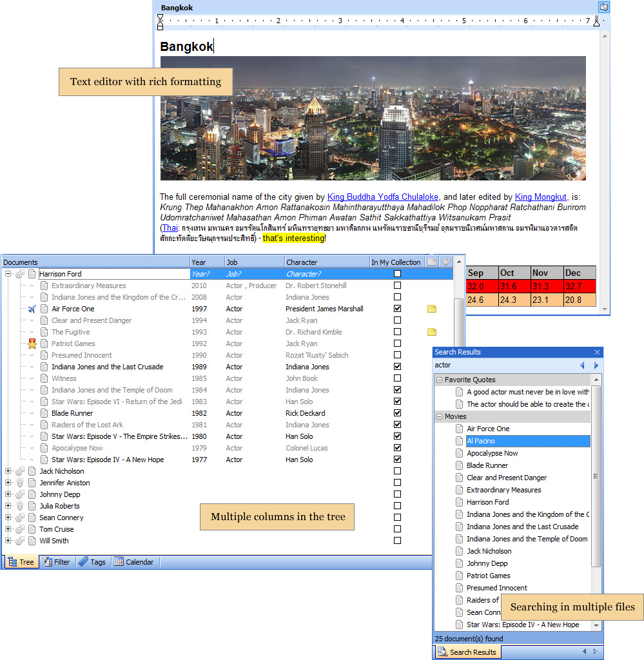Tick the collection checkbox for Jack Nicholson
Screen dimensions: 644x660
click(397, 471)
